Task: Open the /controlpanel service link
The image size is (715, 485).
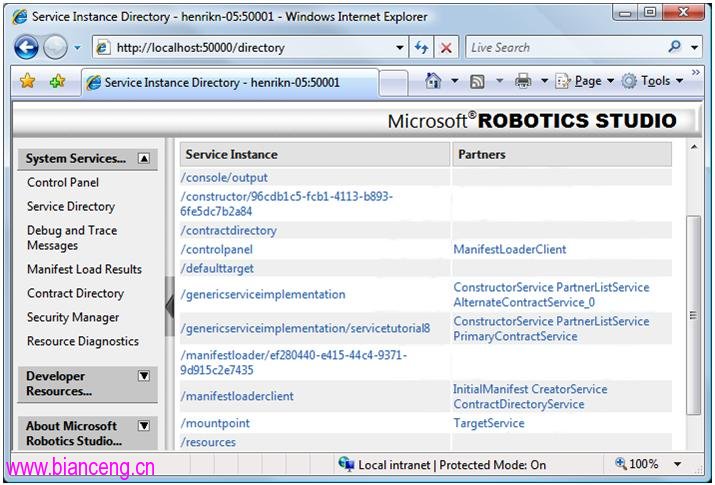Action: click(x=217, y=249)
